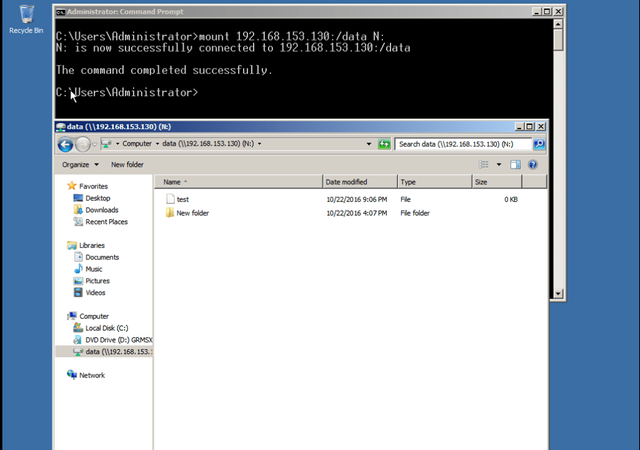The image size is (640, 450).
Task: Click the data (N:) breadcrumb segment
Action: (x=208, y=144)
